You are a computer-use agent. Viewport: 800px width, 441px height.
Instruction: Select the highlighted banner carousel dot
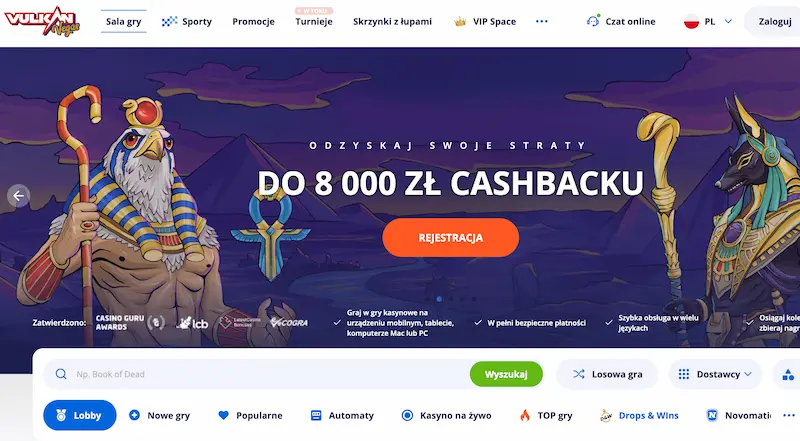click(439, 299)
